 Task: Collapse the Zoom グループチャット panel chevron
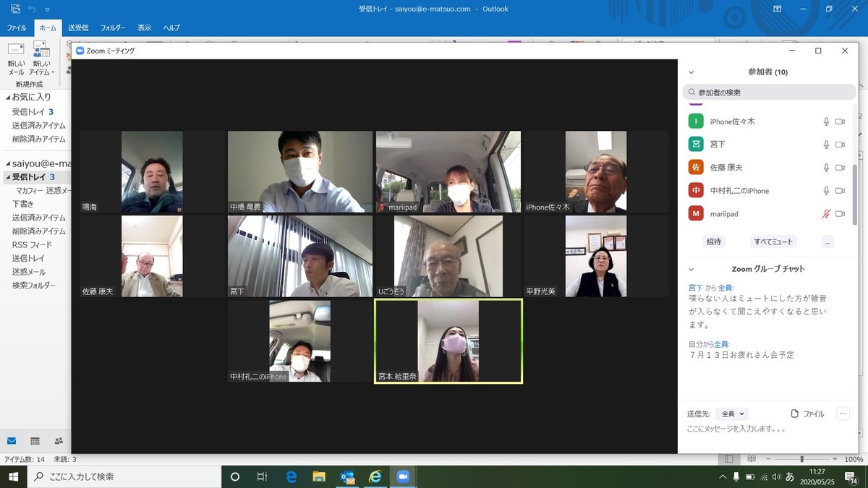[x=691, y=269]
